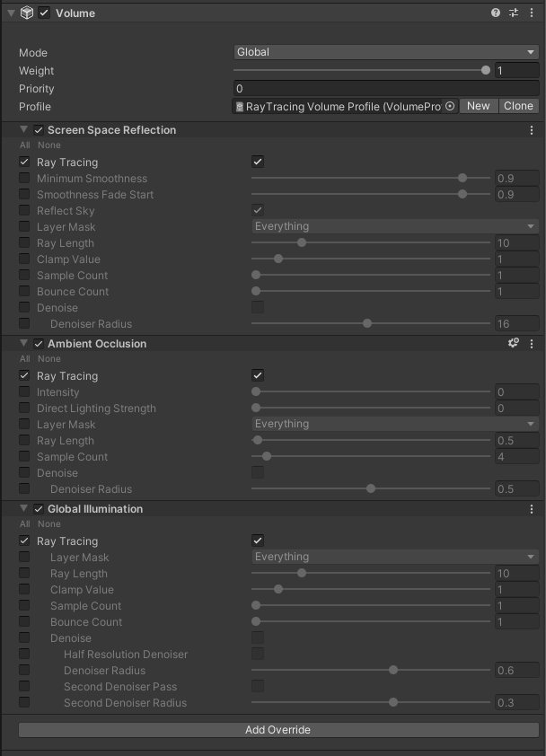
Task: Open the Mode dropdown set to Global
Action: click(x=385, y=52)
